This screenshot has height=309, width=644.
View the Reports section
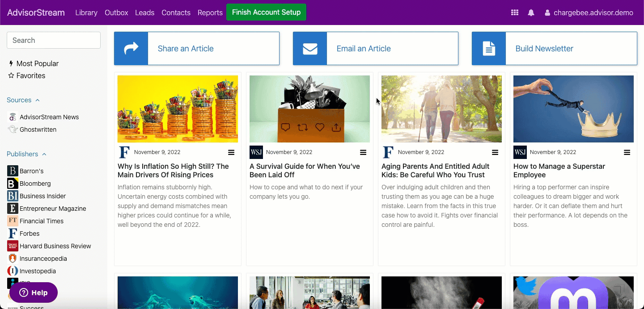(210, 13)
